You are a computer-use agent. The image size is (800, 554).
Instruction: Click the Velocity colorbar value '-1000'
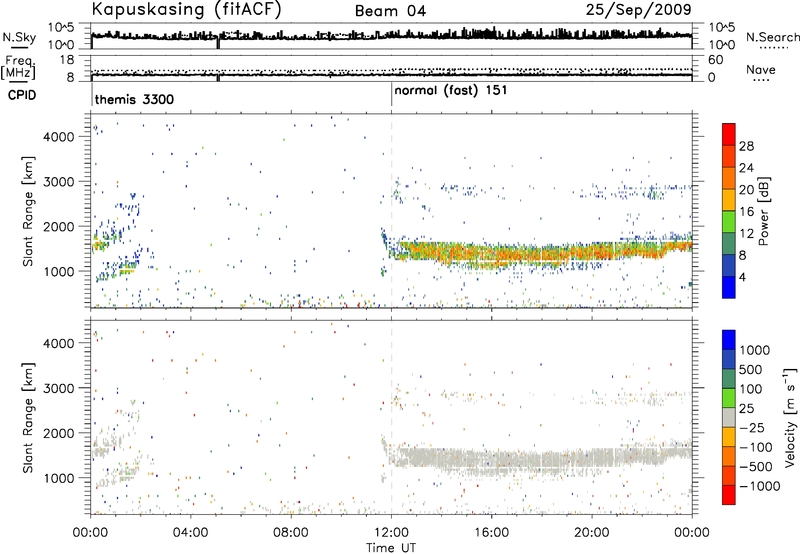point(759,486)
